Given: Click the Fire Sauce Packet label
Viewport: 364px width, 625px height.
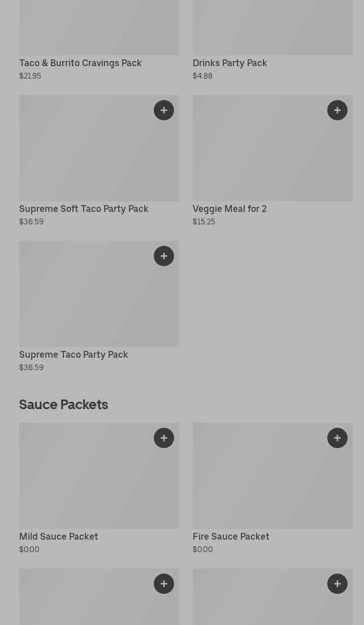Looking at the screenshot, I should 231,537.
